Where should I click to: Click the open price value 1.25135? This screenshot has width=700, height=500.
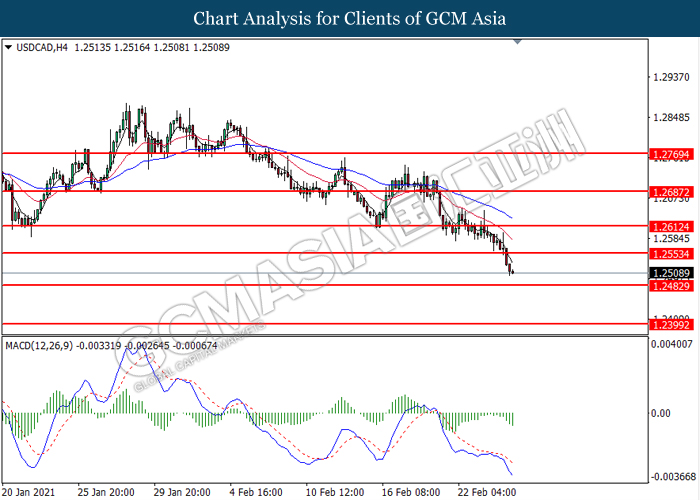pos(92,47)
